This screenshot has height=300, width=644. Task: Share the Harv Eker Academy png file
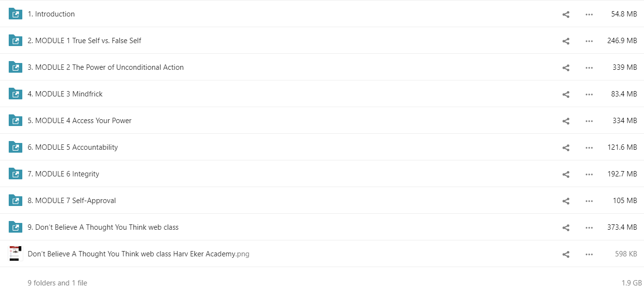click(x=565, y=254)
